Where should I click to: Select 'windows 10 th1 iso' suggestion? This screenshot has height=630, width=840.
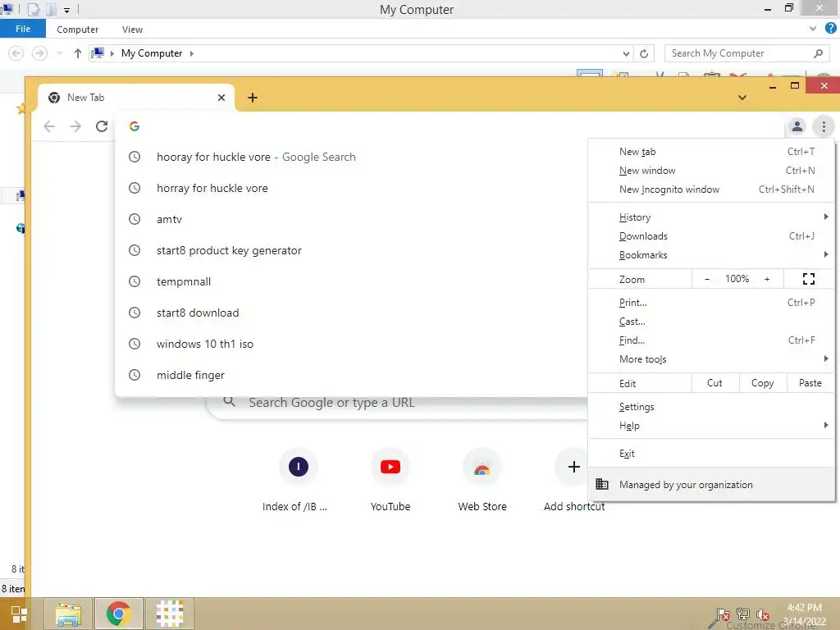pos(351,344)
